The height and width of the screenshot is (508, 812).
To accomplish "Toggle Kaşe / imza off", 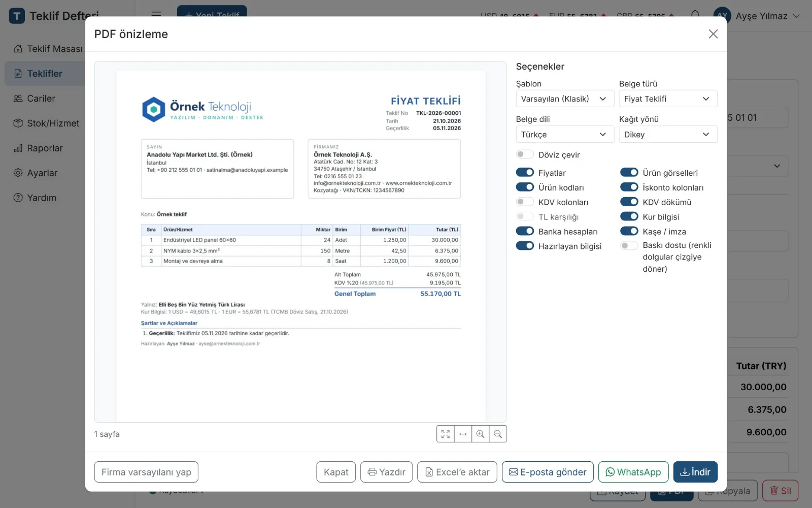I will (x=629, y=232).
